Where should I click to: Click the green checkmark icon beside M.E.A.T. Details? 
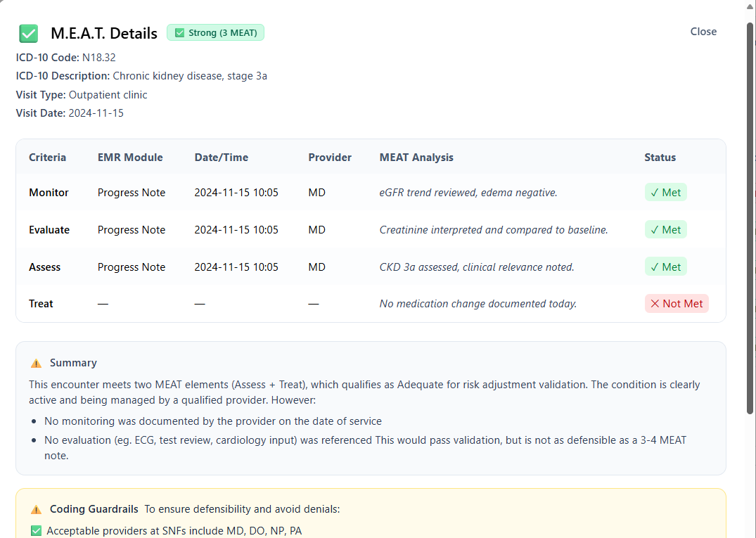[29, 33]
